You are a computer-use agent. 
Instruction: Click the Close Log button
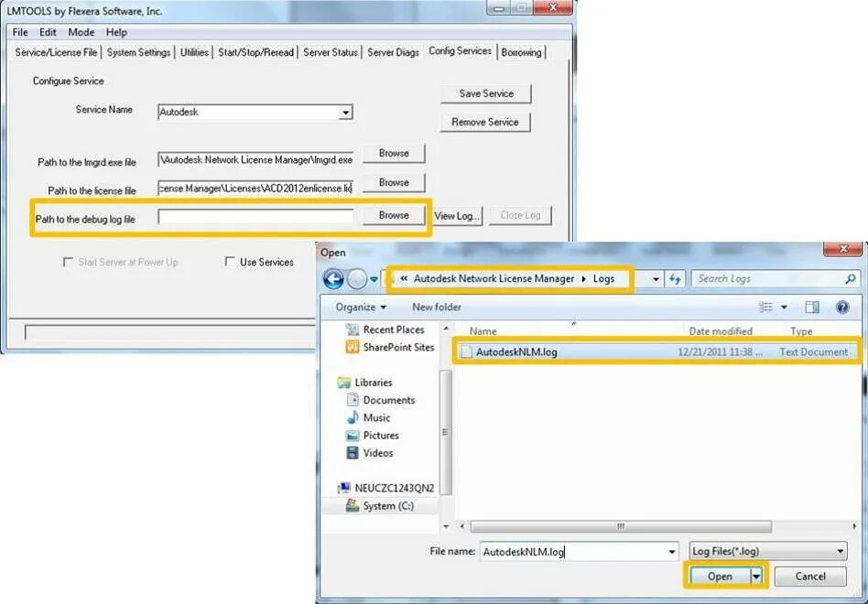click(520, 215)
